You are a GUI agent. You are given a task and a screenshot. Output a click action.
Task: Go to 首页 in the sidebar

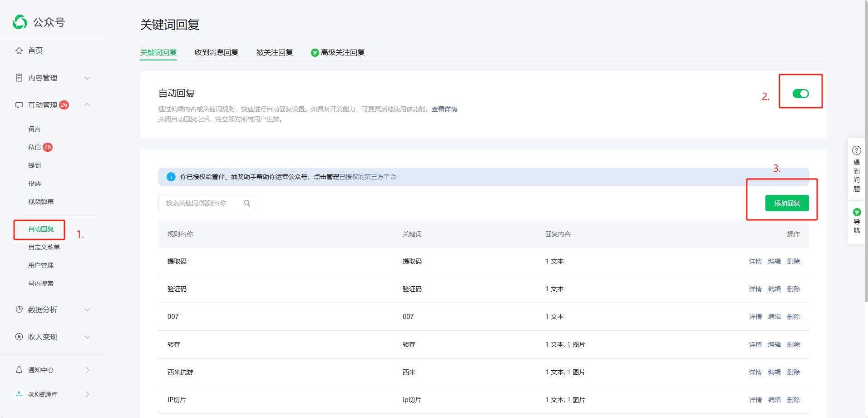pyautogui.click(x=35, y=50)
